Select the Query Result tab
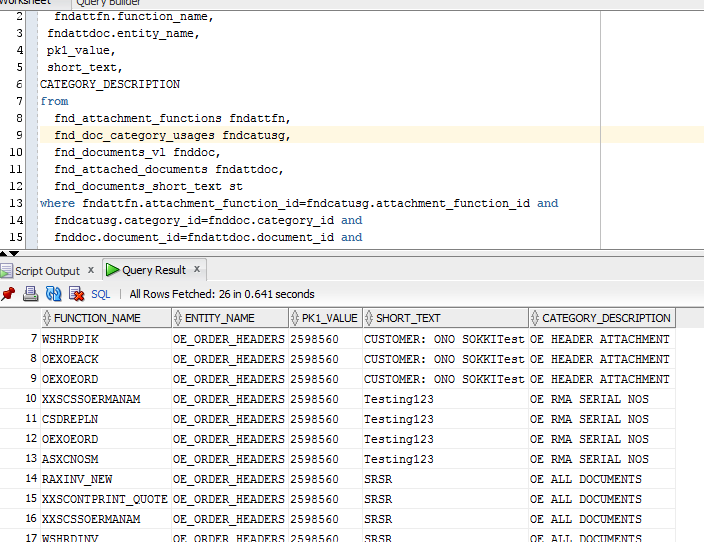The image size is (704, 542). [154, 270]
